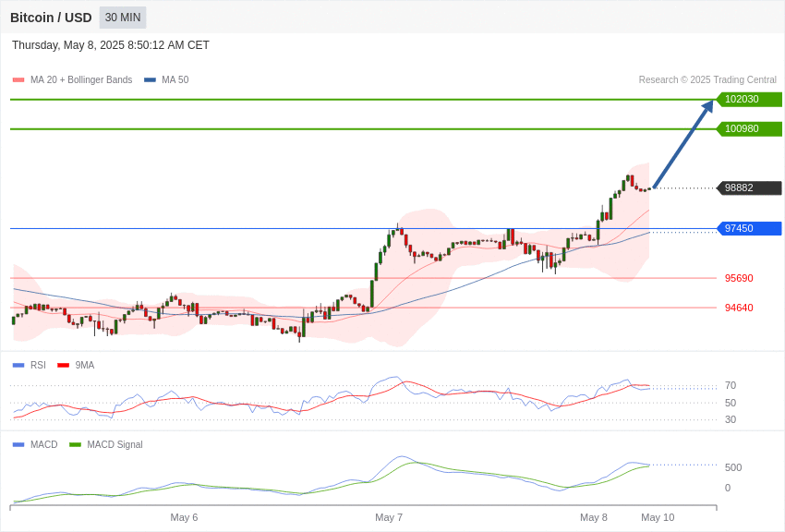Select the 100980 resistance price tag
Image resolution: width=785 pixels, height=532 pixels.
[750, 128]
